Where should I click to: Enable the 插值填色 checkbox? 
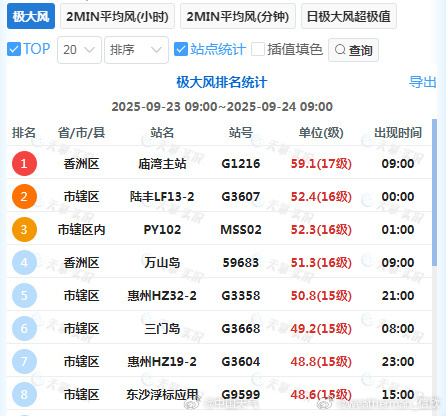pos(258,49)
